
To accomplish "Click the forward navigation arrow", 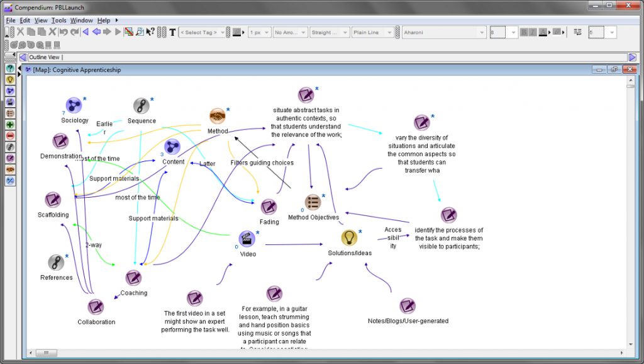I will coord(107,33).
